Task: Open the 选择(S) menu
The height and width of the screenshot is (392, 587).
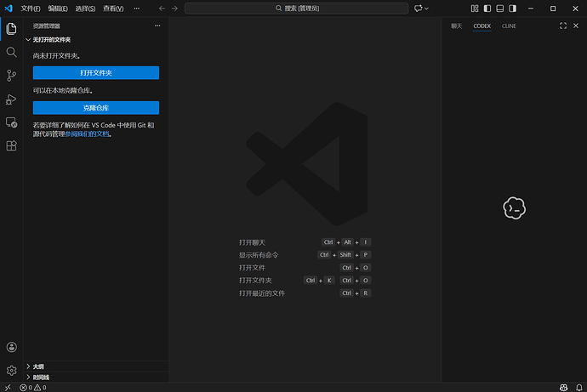Action: (85, 9)
